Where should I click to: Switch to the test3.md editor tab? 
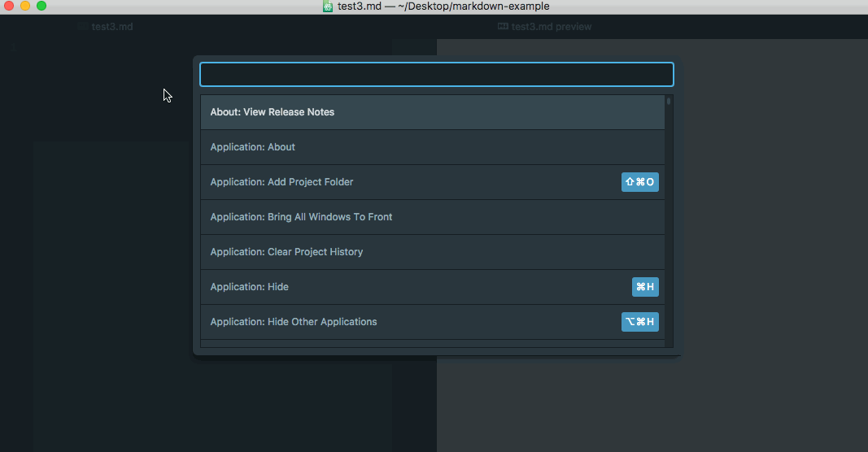click(106, 27)
